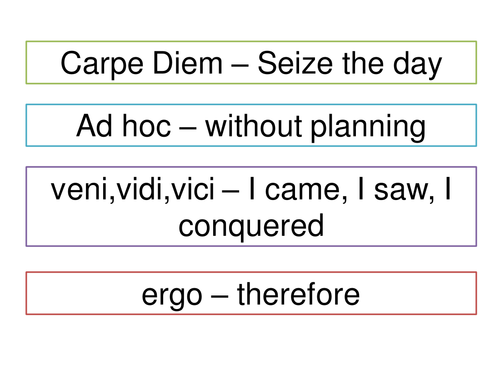500x375 pixels.
Task: Click the word 'therefore' in the red box
Action: click(298, 294)
